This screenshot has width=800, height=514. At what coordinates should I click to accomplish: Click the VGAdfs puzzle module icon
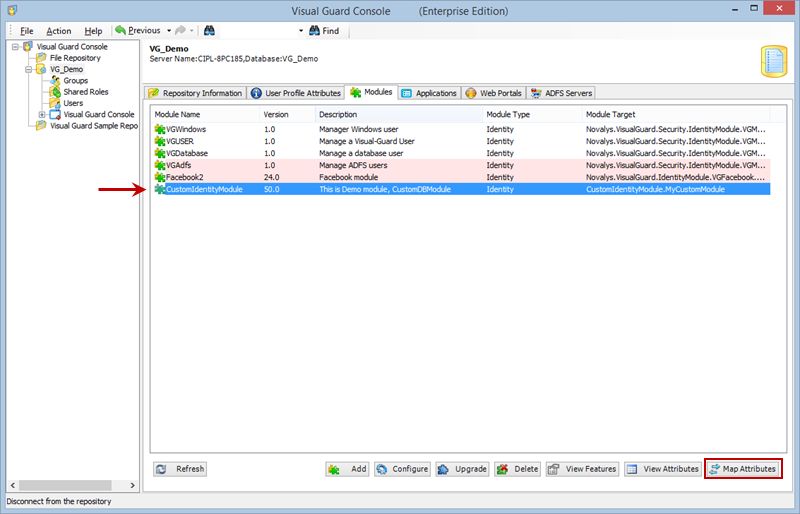(x=160, y=165)
